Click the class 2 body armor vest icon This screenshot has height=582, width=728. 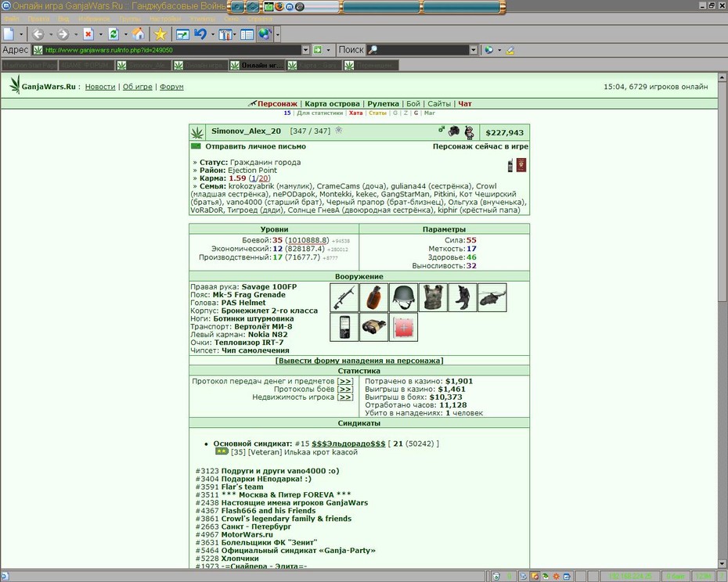coord(433,297)
